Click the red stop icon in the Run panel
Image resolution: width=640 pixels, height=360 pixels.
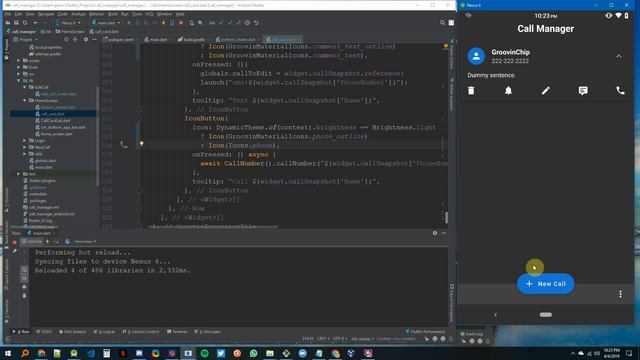(15, 242)
